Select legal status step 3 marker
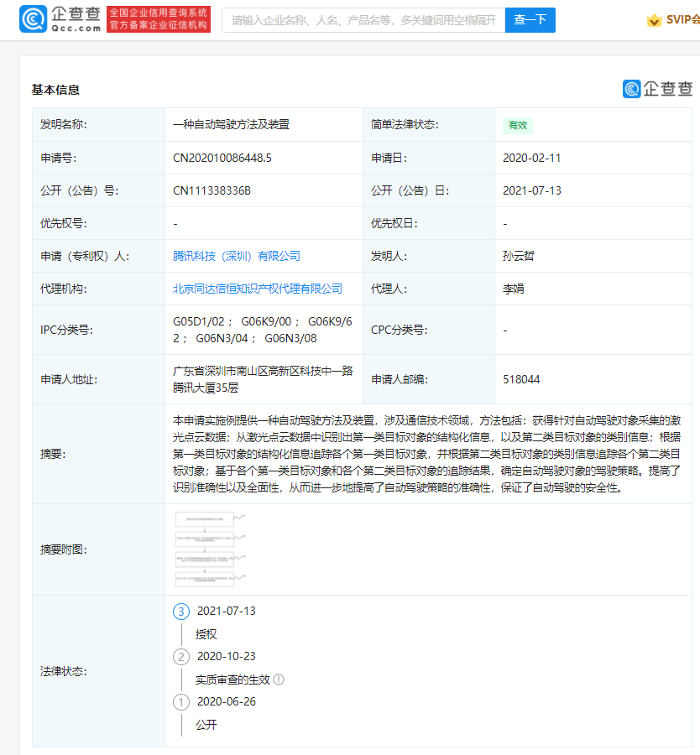Screen dimensions: 700x755 pyautogui.click(x=180, y=611)
